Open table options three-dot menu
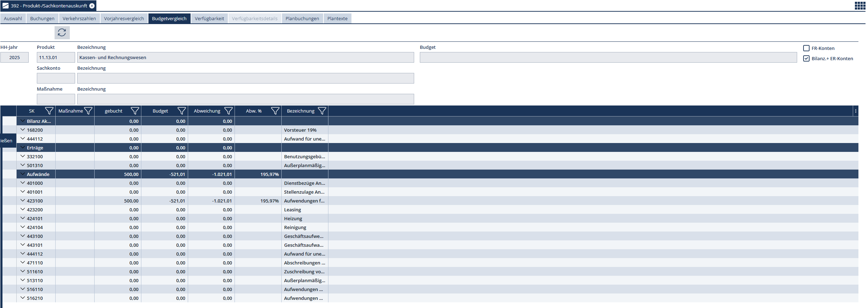Viewport: 868px width, 308px height. coord(856,111)
